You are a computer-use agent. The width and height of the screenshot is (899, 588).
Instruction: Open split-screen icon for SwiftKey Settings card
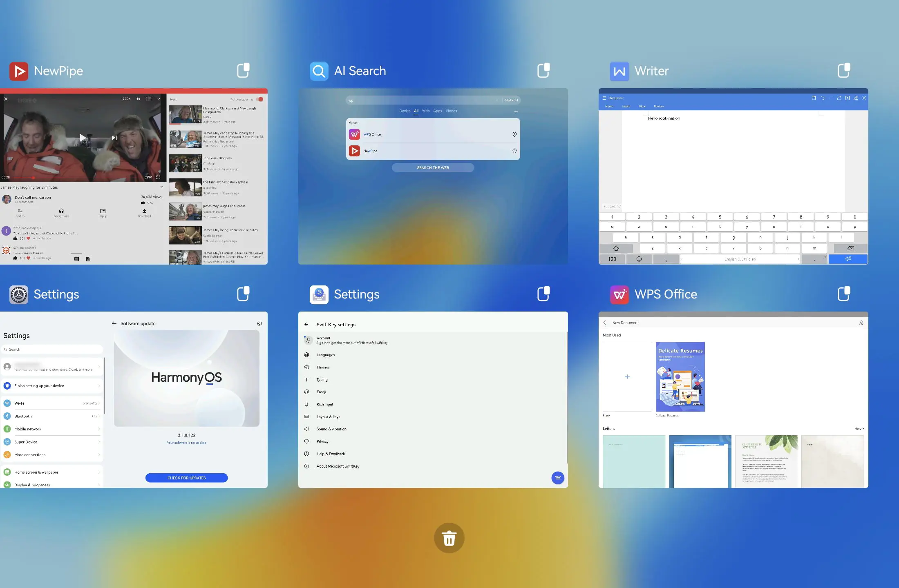point(543,294)
